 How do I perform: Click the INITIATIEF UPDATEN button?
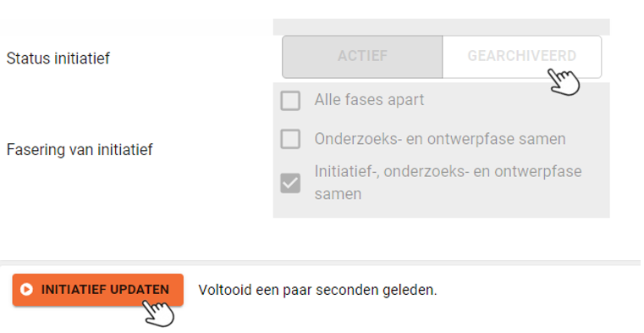98,290
